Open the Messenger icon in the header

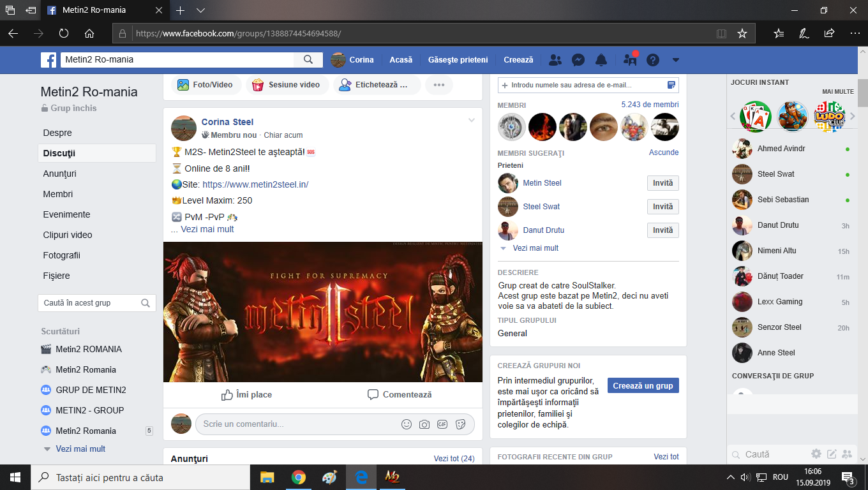click(x=578, y=60)
